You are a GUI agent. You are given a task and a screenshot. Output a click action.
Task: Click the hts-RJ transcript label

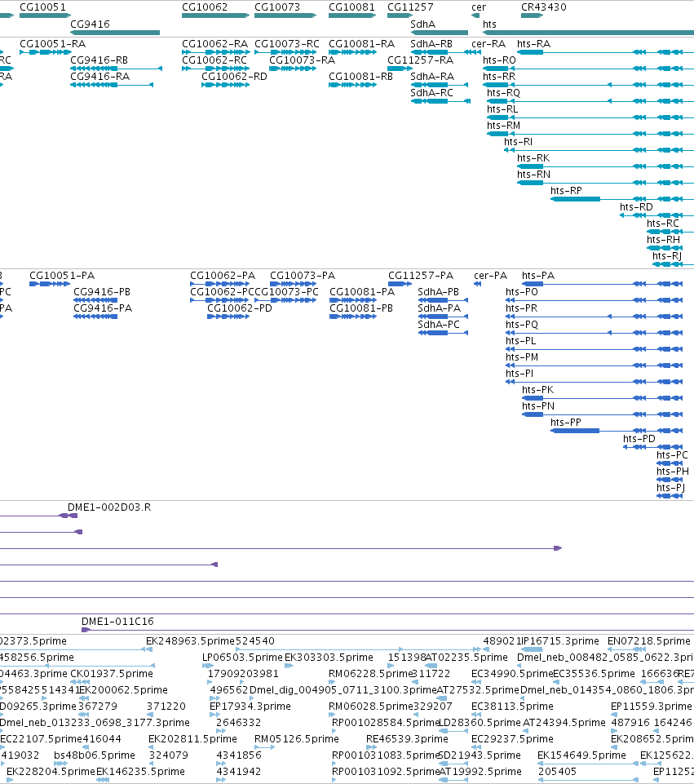[667, 255]
